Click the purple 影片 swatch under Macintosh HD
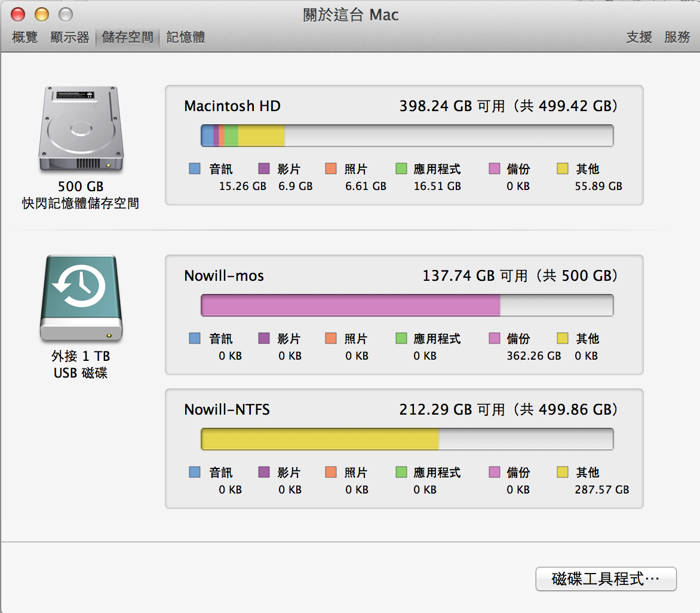The height and width of the screenshot is (613, 700). pyautogui.click(x=264, y=168)
